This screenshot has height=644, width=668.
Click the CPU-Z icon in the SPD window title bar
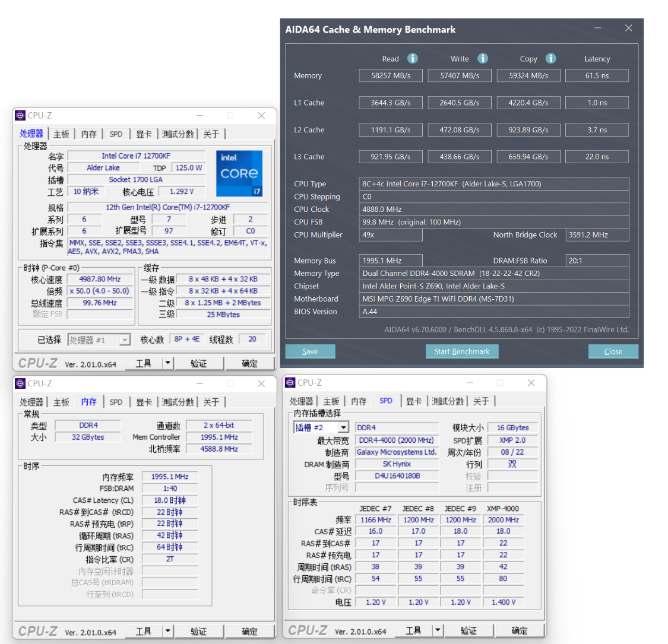coord(290,383)
